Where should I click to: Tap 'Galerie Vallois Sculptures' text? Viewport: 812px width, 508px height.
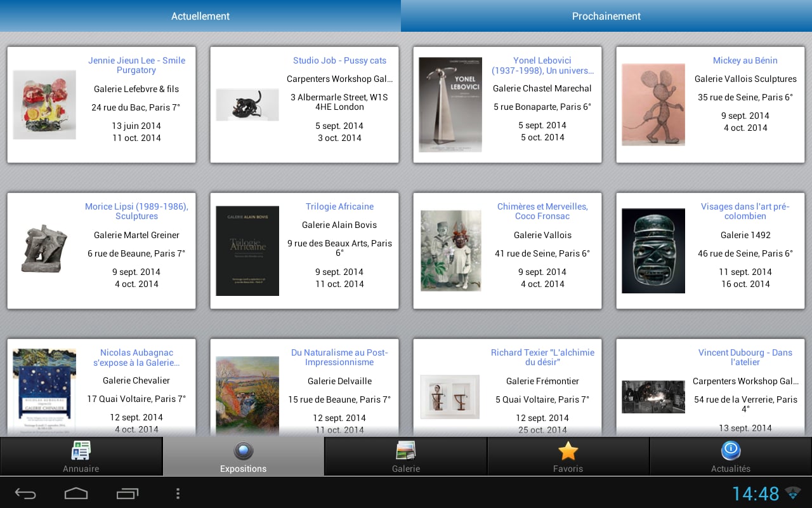click(745, 79)
